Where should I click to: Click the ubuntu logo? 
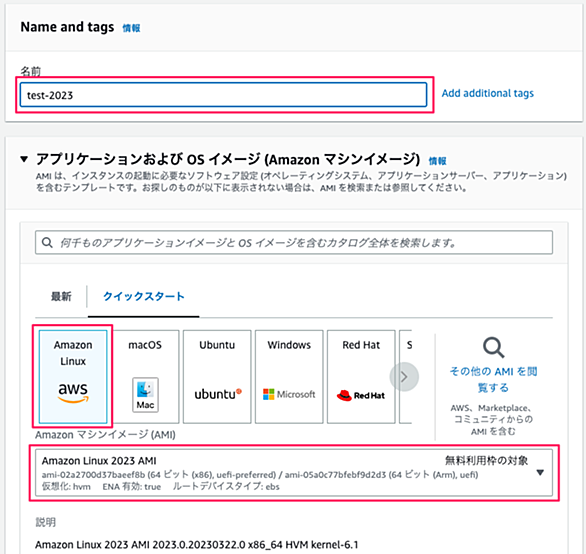tap(218, 394)
